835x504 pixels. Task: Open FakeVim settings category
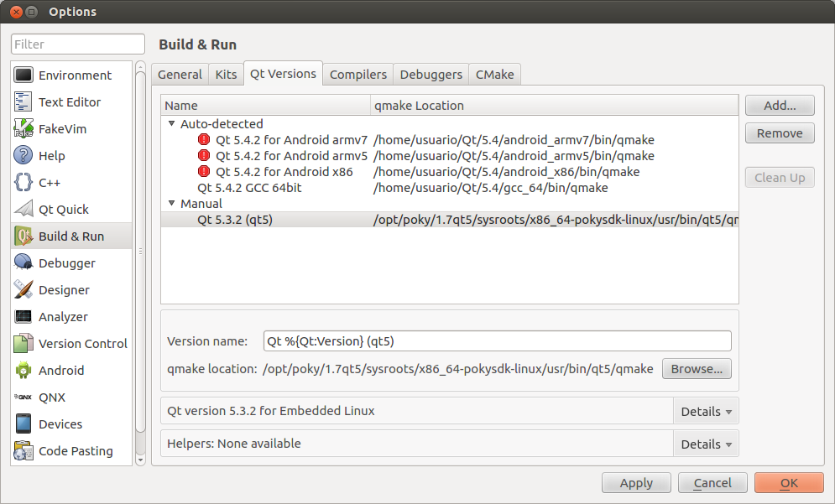pos(61,129)
